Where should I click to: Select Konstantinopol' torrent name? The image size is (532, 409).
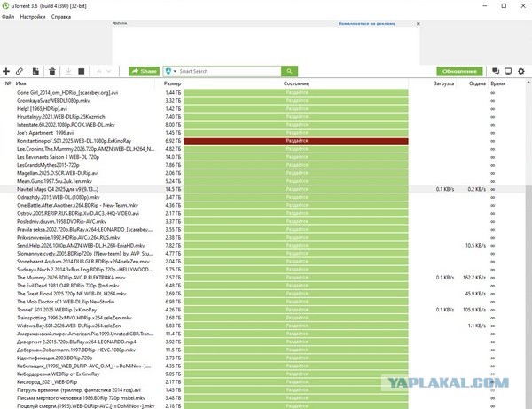point(74,141)
